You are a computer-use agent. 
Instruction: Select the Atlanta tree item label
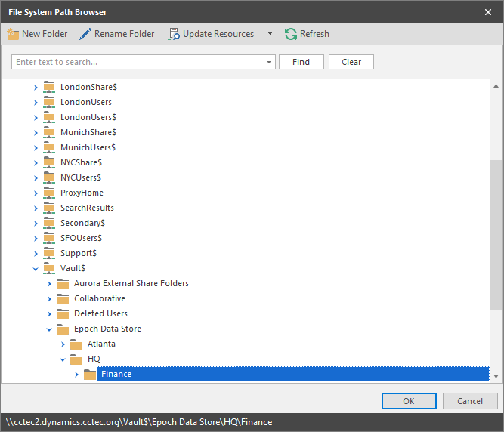tap(101, 344)
